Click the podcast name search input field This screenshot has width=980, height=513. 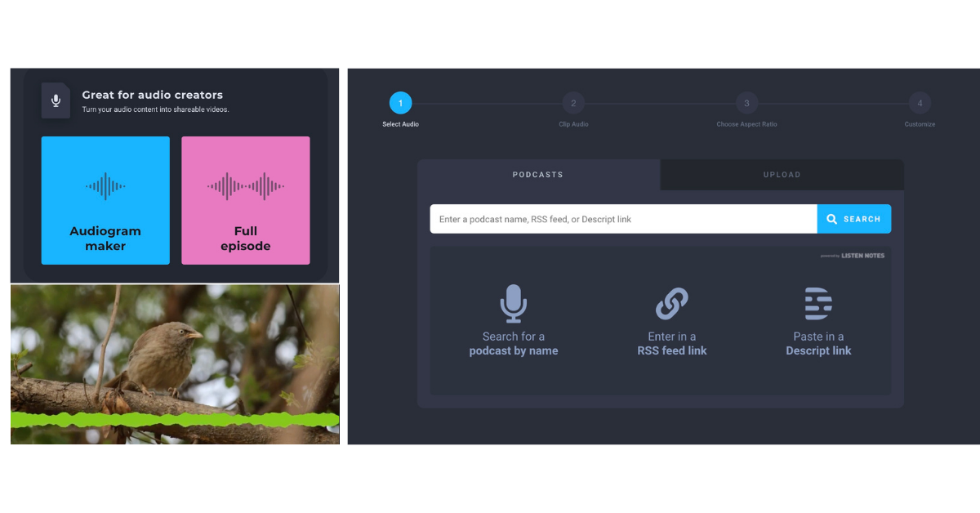coord(623,219)
